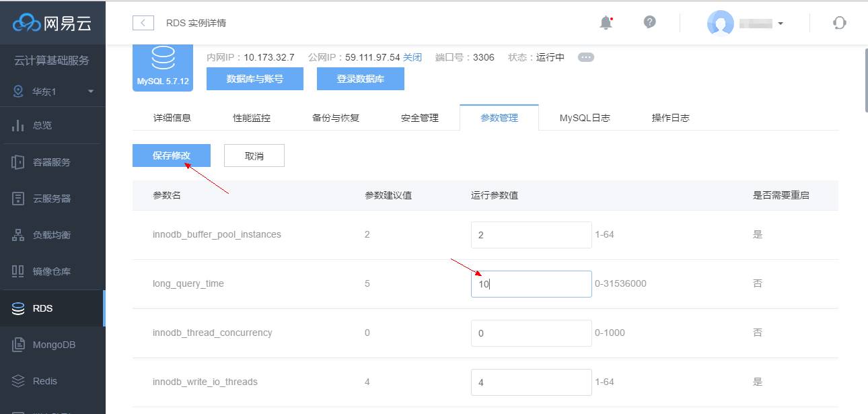Image resolution: width=868 pixels, height=414 pixels.
Task: Click the help question mark icon
Action: 649,22
